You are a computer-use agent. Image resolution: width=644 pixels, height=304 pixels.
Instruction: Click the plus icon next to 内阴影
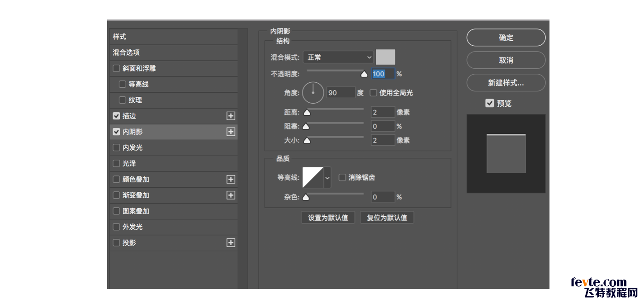[231, 132]
